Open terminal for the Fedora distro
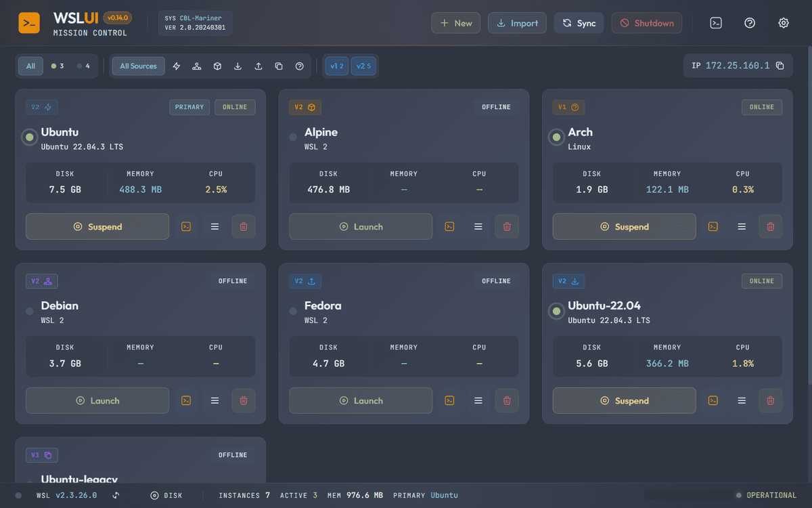The width and height of the screenshot is (812, 508). coord(449,401)
